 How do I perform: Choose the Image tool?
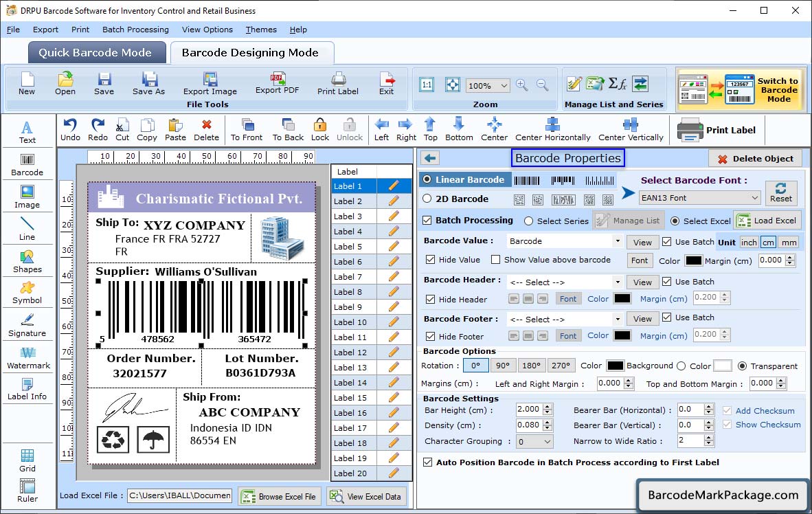click(27, 197)
